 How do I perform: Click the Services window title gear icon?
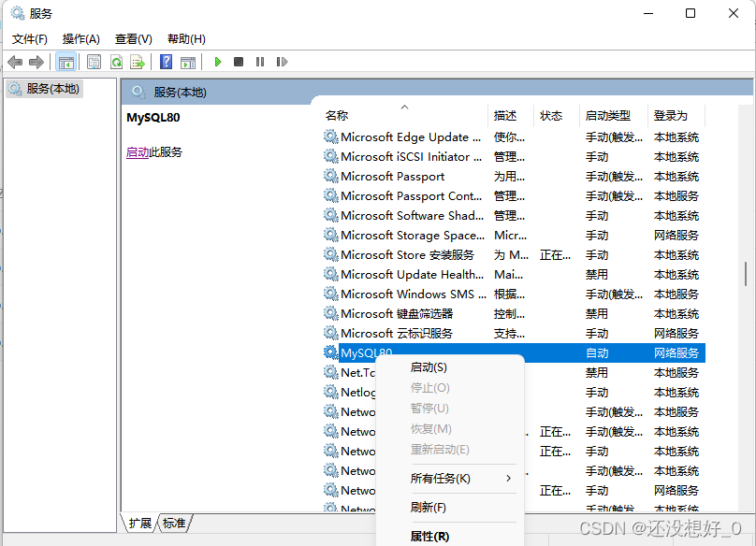pos(18,13)
